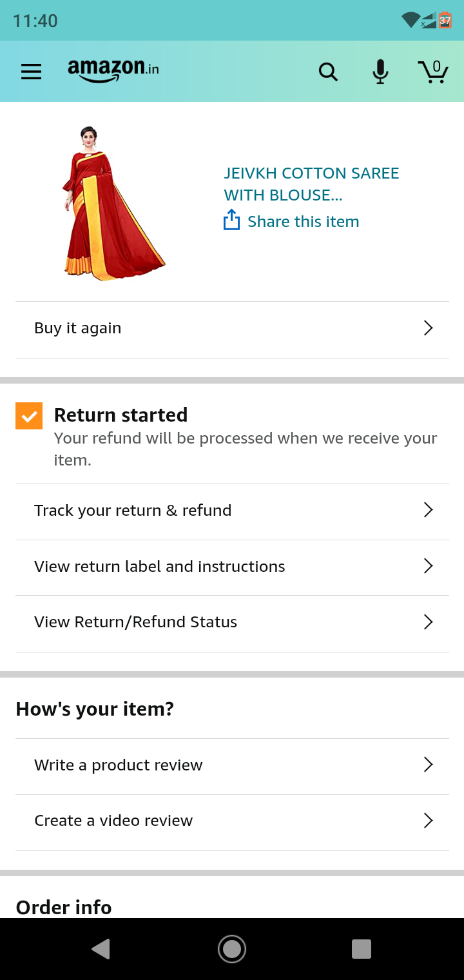
Task: Tap the share icon beside Share this item
Action: coord(231,220)
